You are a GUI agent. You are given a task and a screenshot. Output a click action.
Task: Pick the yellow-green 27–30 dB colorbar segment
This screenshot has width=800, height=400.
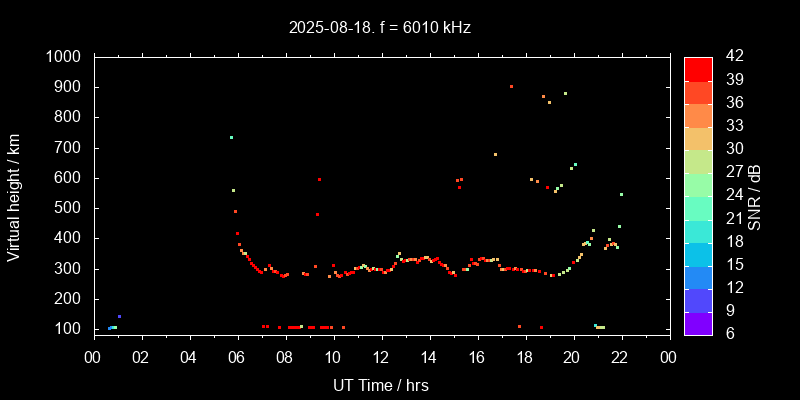click(697, 161)
